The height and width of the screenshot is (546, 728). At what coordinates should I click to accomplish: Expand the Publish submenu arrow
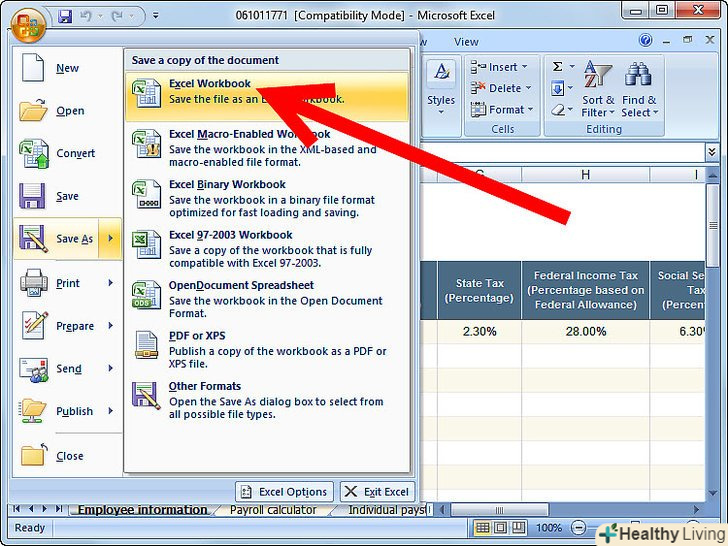(110, 411)
